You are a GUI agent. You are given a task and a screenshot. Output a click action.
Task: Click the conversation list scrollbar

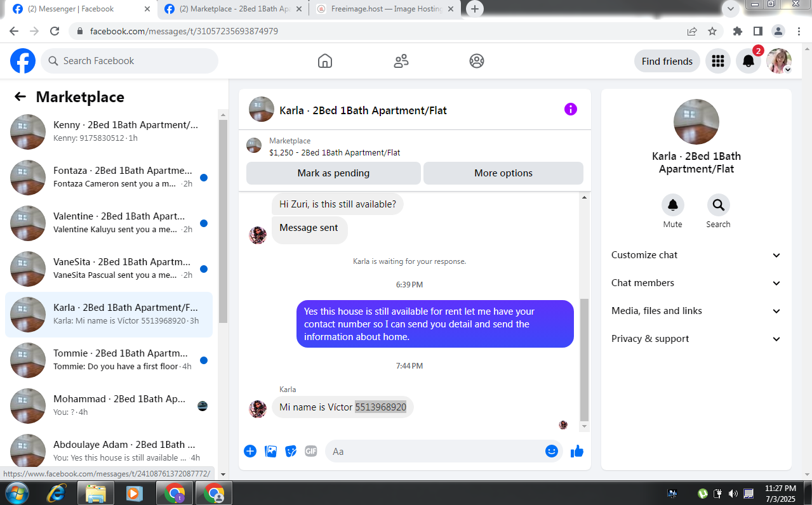(223, 221)
